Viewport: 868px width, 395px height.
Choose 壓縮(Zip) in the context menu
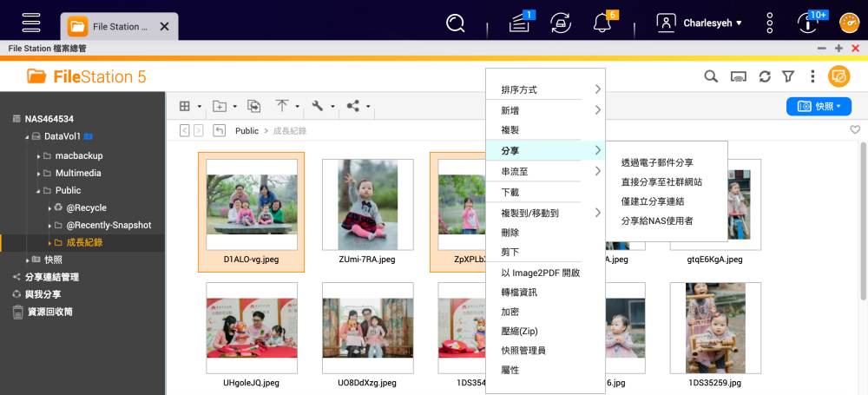tap(521, 331)
